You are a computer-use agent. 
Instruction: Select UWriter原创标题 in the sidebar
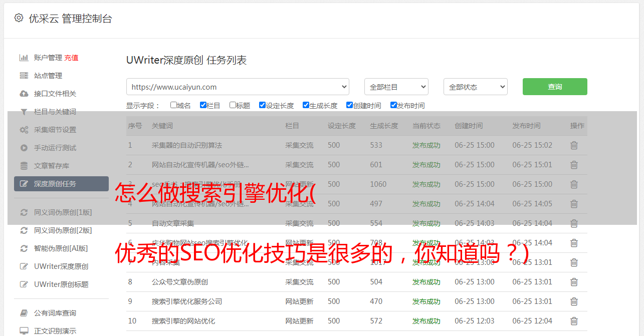[61, 284]
